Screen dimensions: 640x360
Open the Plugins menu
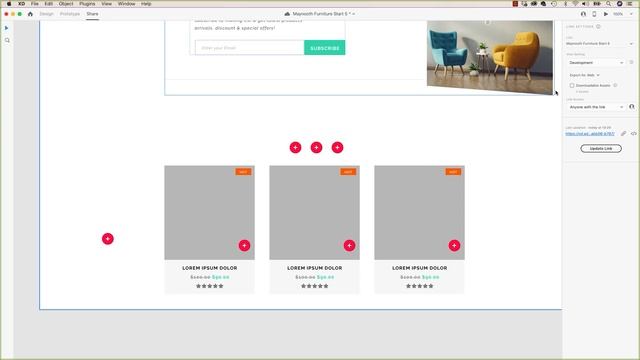coord(87,4)
